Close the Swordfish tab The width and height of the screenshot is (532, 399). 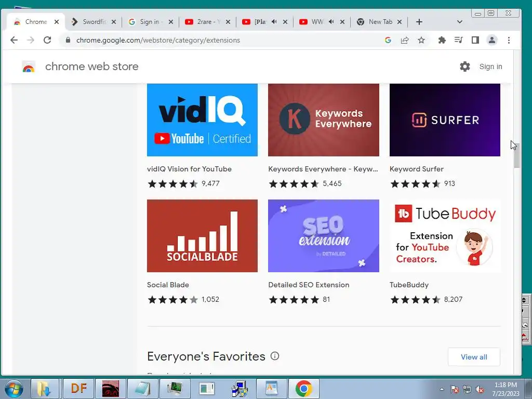(x=114, y=22)
